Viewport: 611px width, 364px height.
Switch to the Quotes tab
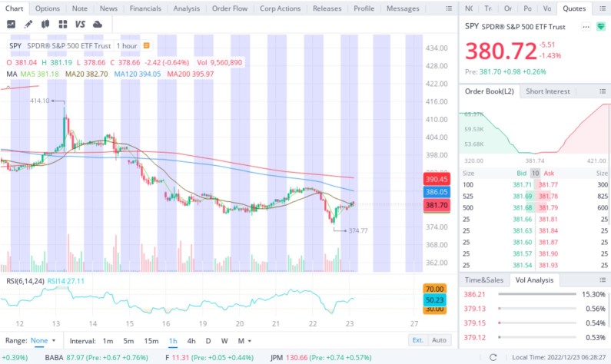click(x=574, y=8)
